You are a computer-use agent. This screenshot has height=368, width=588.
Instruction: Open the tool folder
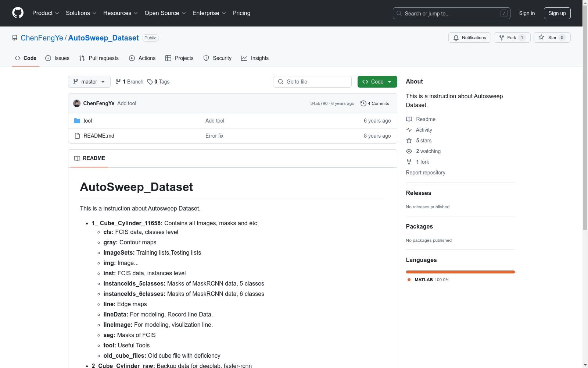88,121
